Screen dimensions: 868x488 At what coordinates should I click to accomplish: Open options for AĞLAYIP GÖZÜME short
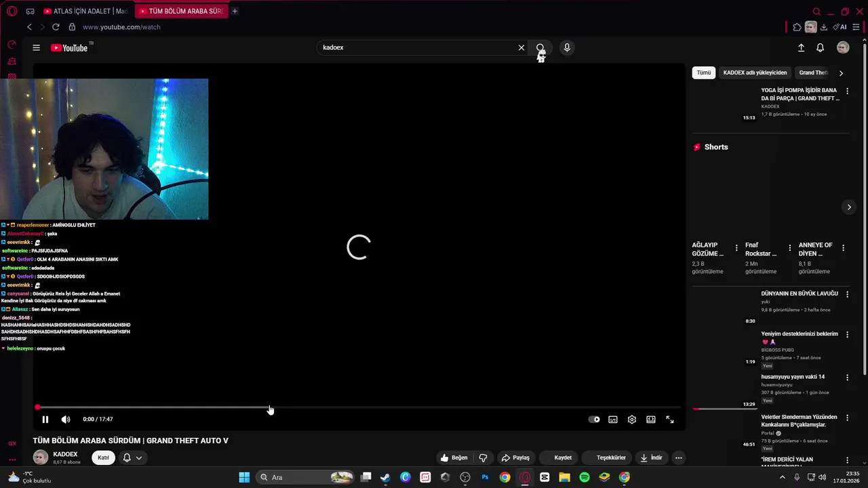click(x=736, y=248)
